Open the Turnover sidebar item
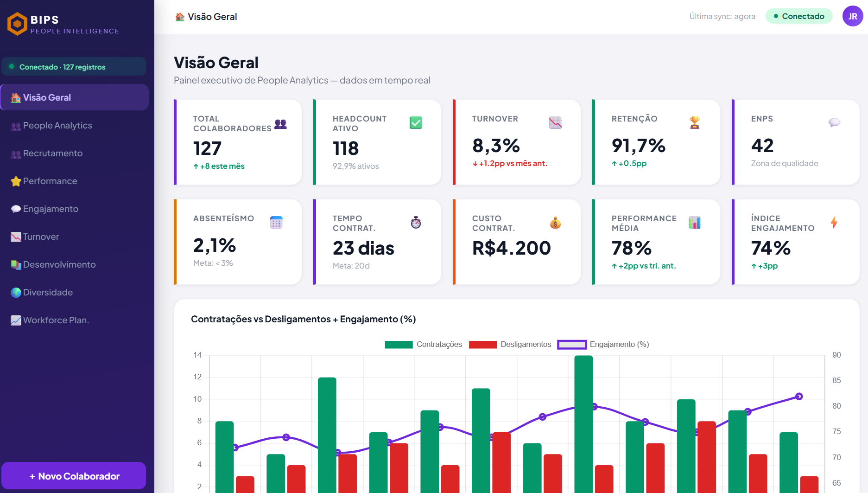This screenshot has width=868, height=493. [x=74, y=237]
